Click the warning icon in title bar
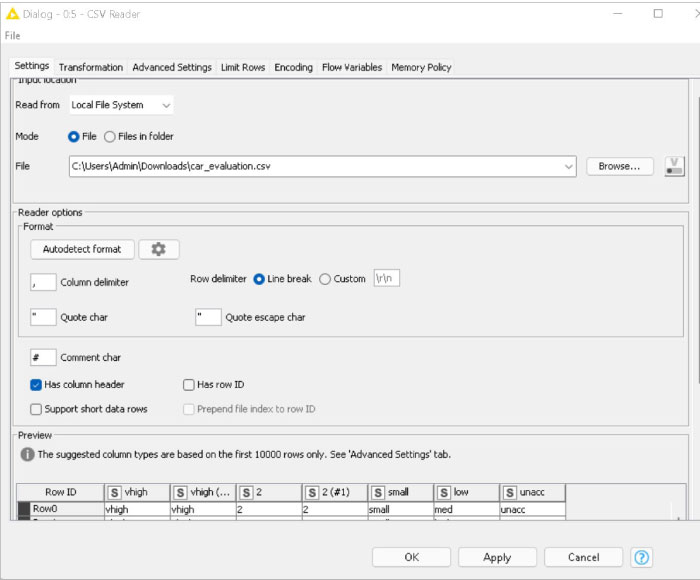 click(12, 14)
